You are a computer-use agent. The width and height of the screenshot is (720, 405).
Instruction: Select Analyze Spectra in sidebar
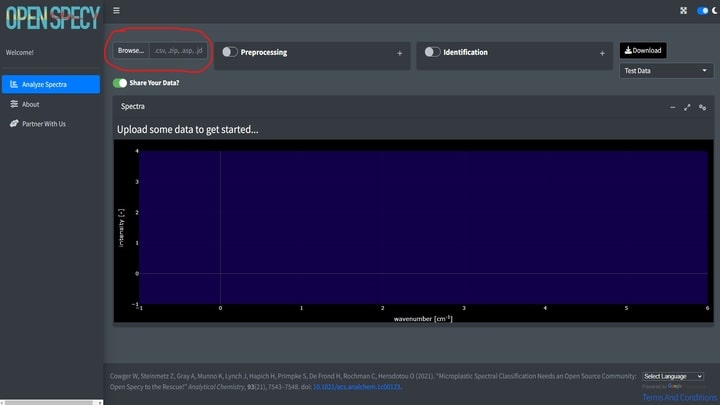point(51,84)
